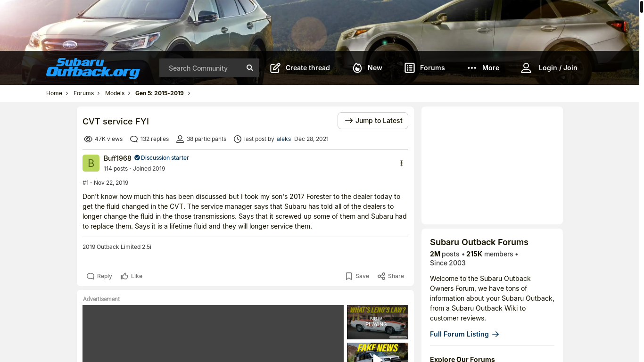This screenshot has height=362, width=644.
Task: Click '132 replies' text
Action: (x=155, y=139)
